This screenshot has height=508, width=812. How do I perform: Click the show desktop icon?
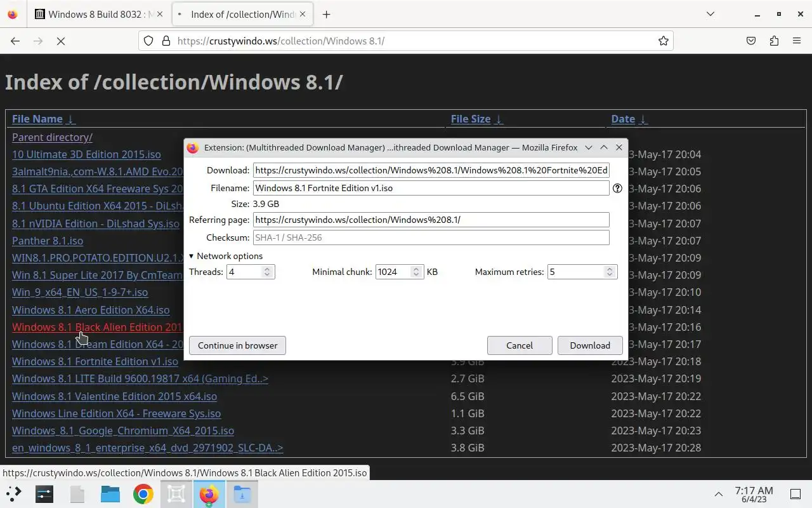pos(796,494)
